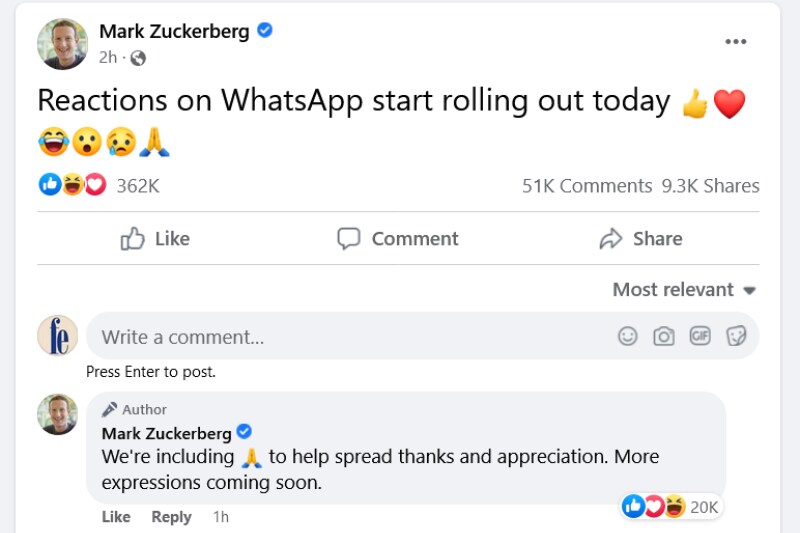Like the WhatsApp reactions post

(x=155, y=238)
